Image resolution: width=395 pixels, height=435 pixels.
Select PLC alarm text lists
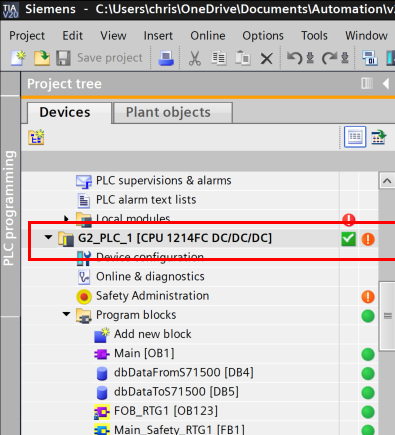tap(146, 200)
